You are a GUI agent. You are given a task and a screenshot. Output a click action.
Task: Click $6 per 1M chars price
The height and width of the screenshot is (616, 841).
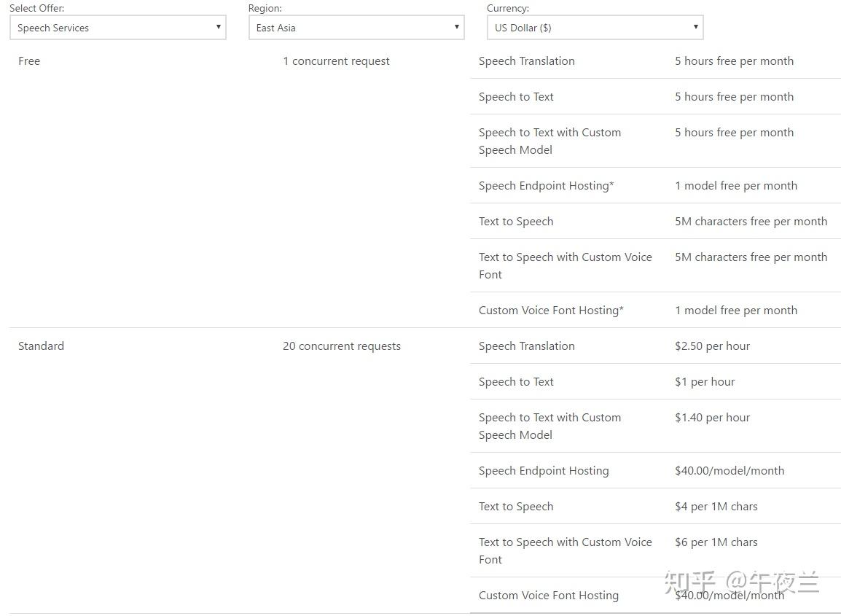716,542
